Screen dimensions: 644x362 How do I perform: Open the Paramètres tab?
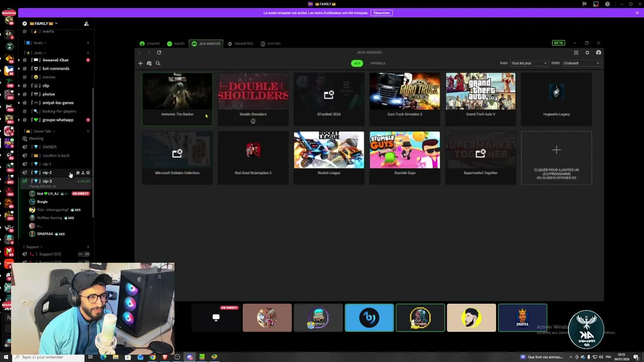(x=240, y=44)
